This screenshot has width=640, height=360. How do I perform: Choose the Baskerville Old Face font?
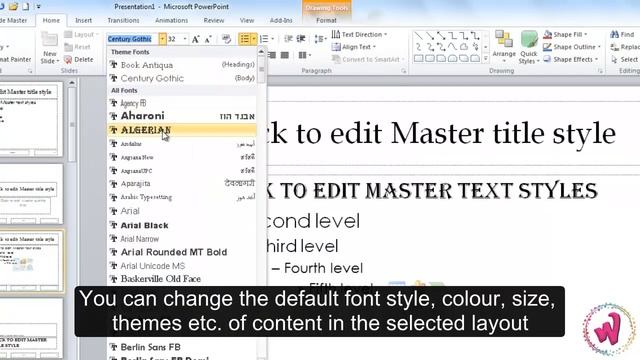182,279
